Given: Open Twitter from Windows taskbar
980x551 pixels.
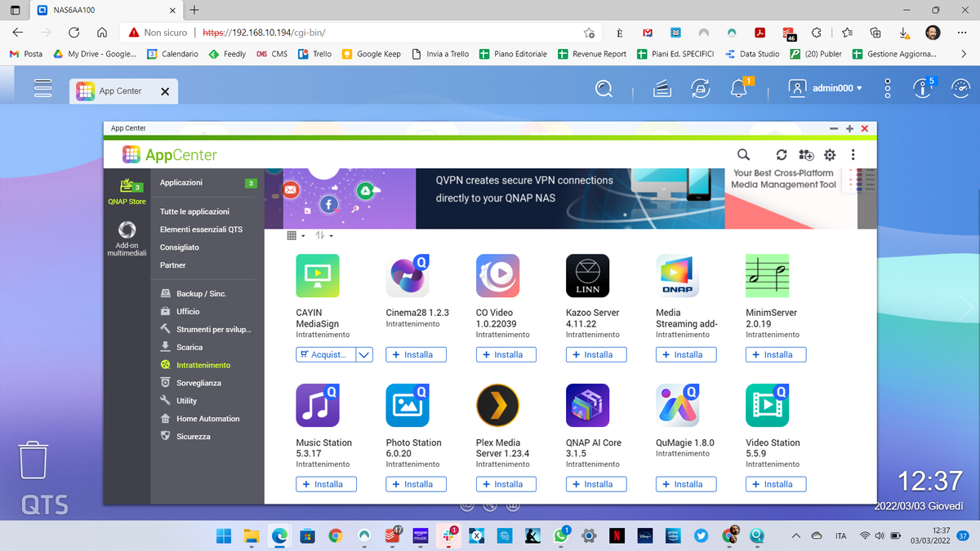Looking at the screenshot, I should click(700, 535).
